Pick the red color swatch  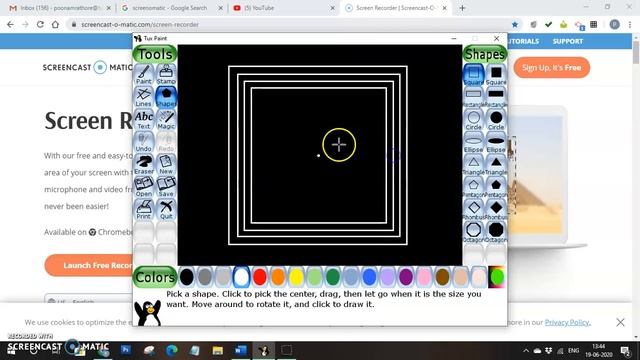pyautogui.click(x=260, y=277)
